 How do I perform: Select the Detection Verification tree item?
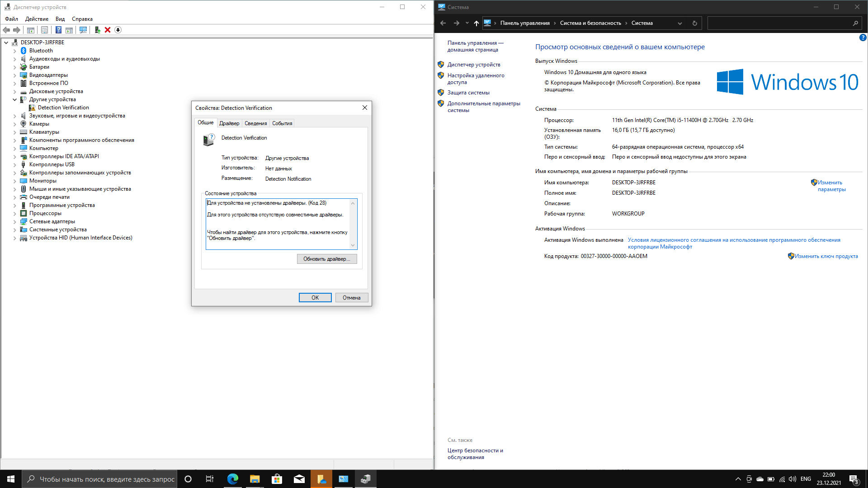click(x=63, y=108)
